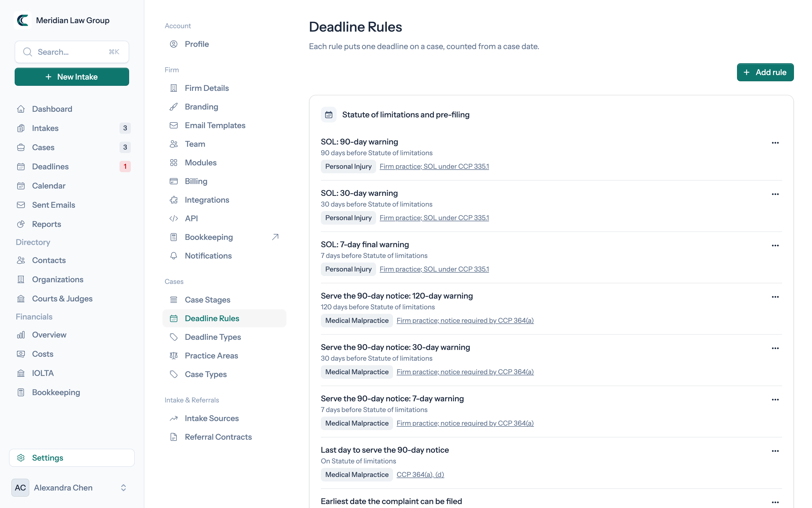The height and width of the screenshot is (508, 812).
Task: Click Personal Injury tag on SOL 30-day warning
Action: pos(348,218)
